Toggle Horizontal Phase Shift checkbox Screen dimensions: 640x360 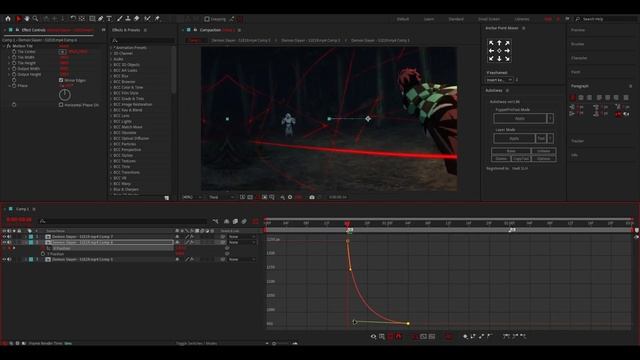61,105
